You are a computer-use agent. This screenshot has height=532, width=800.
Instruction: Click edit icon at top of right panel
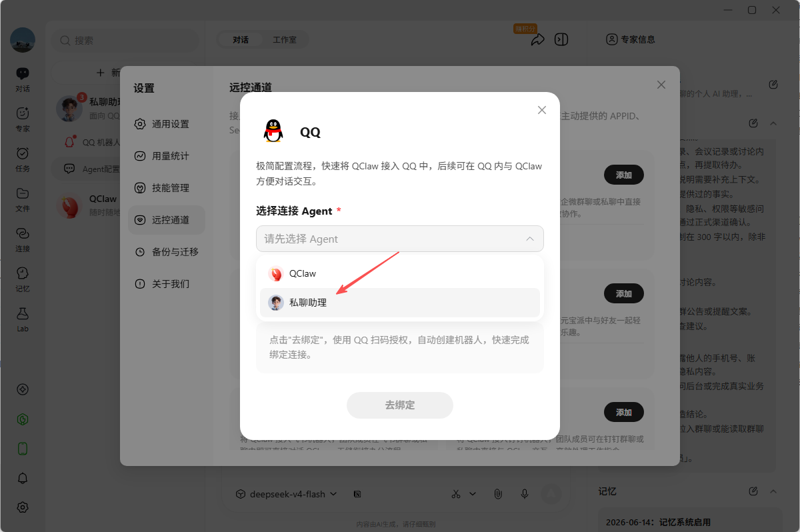(x=773, y=85)
